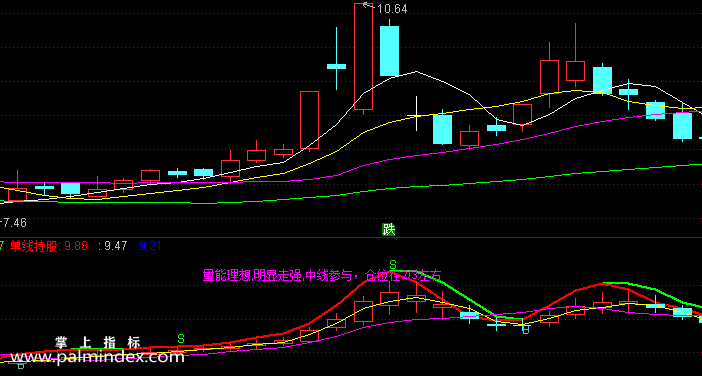Open the www.palmindex.com watermark link
Image resolution: width=702 pixels, height=376 pixels.
(97, 357)
